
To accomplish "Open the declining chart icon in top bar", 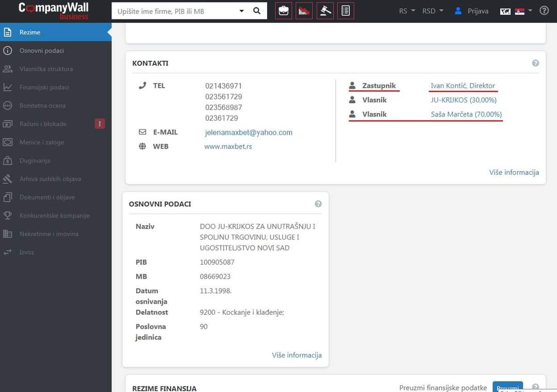I will point(304,11).
